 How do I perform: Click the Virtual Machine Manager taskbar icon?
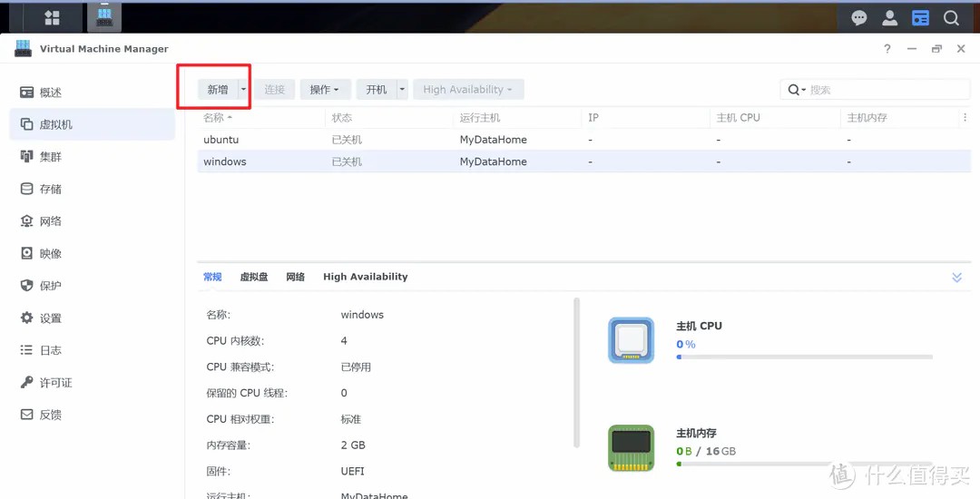tap(105, 17)
